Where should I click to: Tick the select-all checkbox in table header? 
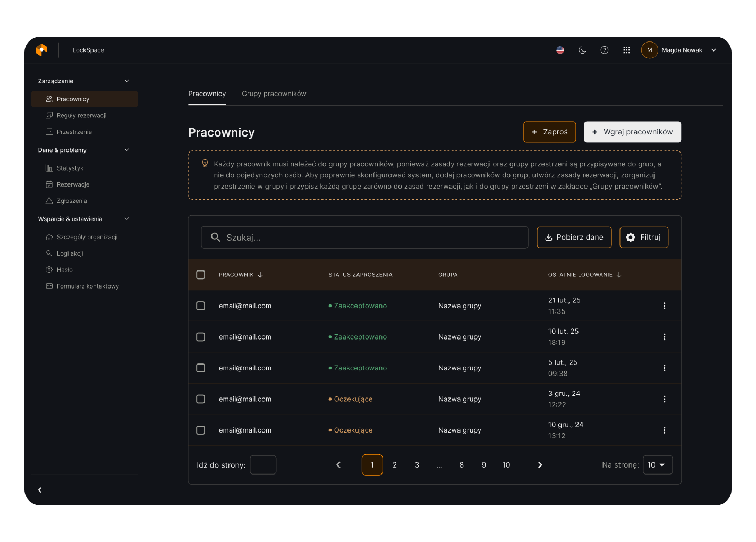(200, 275)
